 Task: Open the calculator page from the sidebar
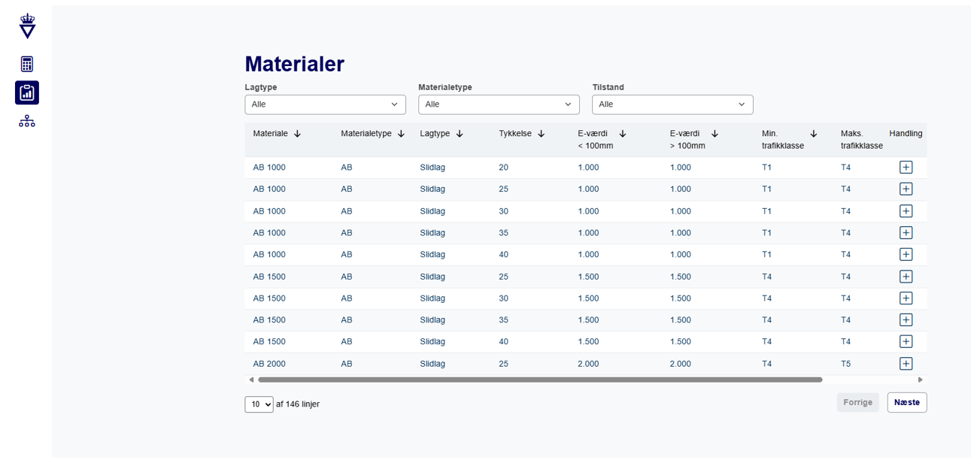pyautogui.click(x=27, y=64)
